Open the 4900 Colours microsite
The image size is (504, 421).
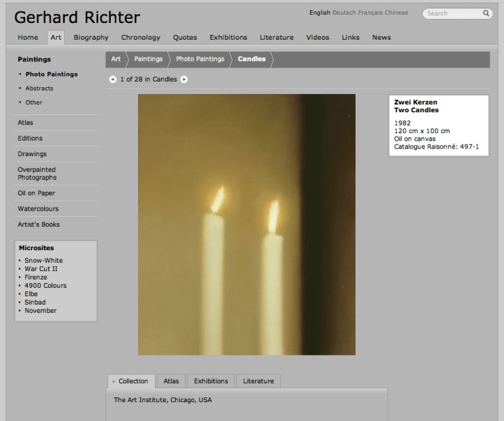tap(45, 286)
